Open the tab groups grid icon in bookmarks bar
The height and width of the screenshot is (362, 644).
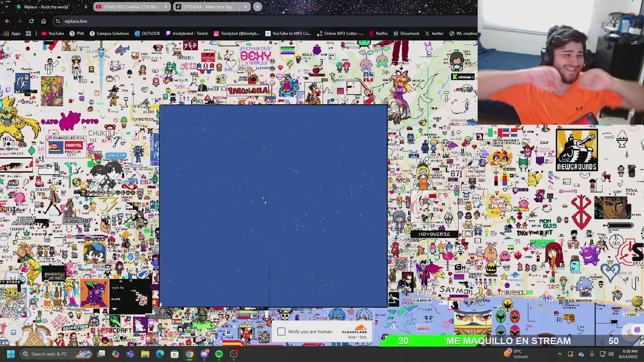click(x=28, y=34)
